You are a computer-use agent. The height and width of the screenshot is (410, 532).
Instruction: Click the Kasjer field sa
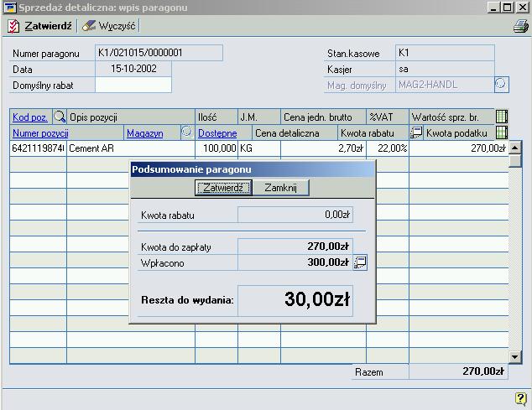[445, 70]
